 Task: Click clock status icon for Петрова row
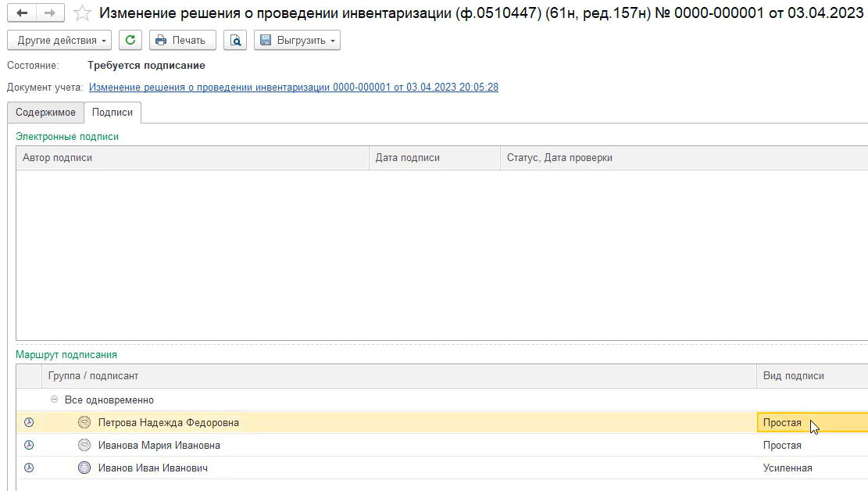(29, 422)
